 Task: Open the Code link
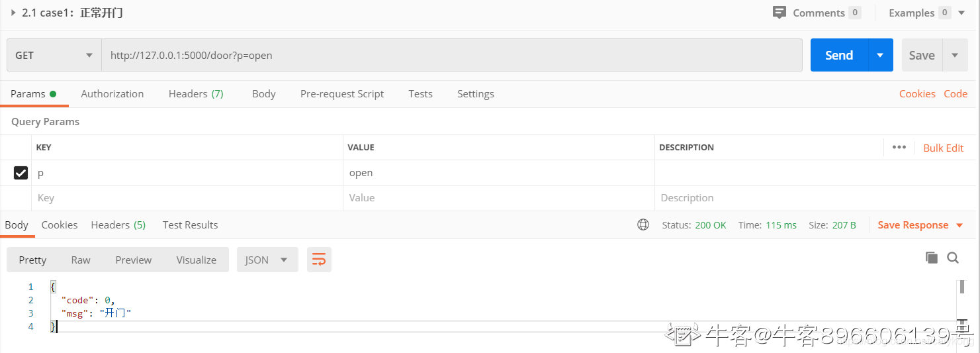point(956,94)
